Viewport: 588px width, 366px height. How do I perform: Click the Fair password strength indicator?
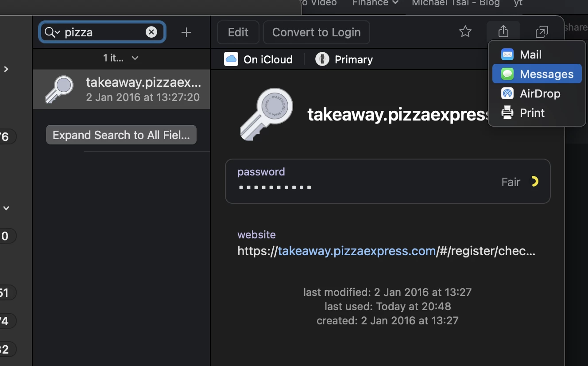pos(520,182)
